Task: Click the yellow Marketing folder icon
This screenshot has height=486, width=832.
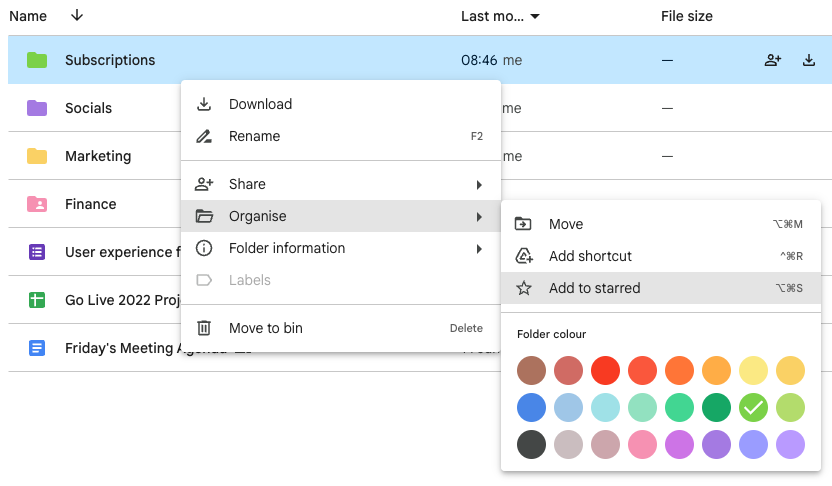Action: pyautogui.click(x=37, y=156)
